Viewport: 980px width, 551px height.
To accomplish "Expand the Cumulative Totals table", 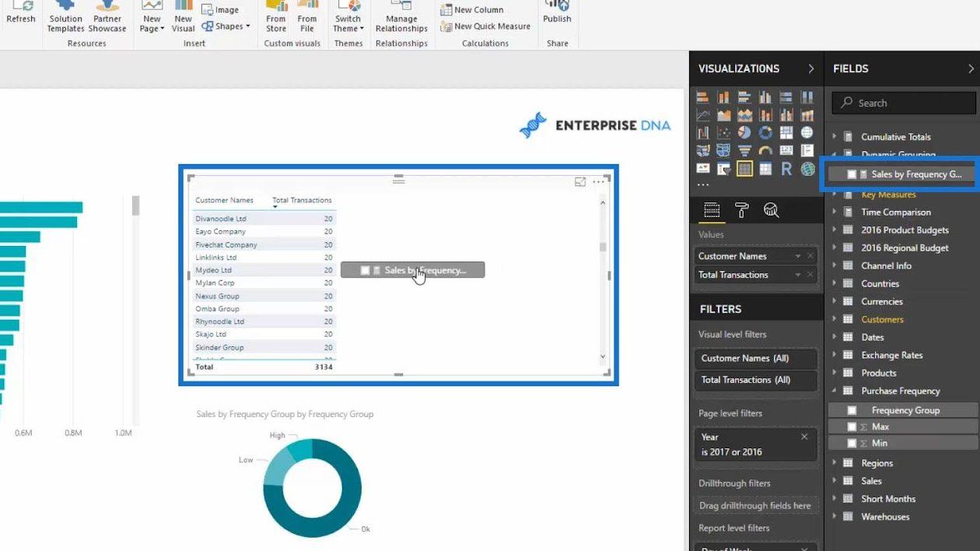I will tap(835, 137).
